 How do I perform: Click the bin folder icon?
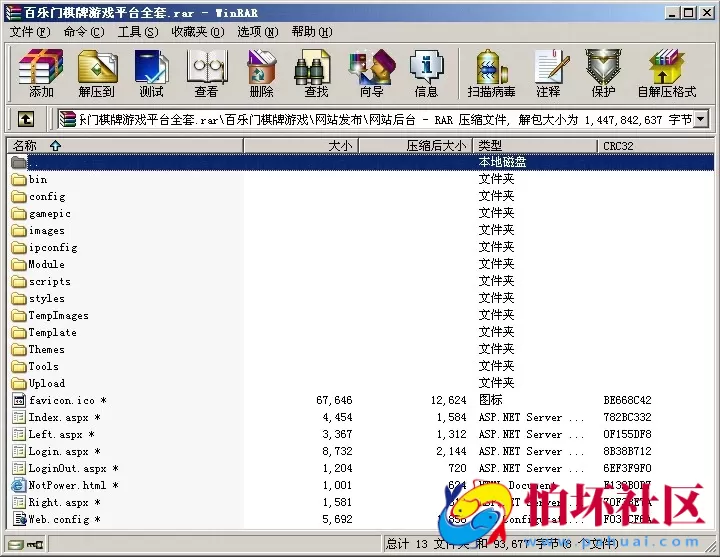tap(19, 179)
